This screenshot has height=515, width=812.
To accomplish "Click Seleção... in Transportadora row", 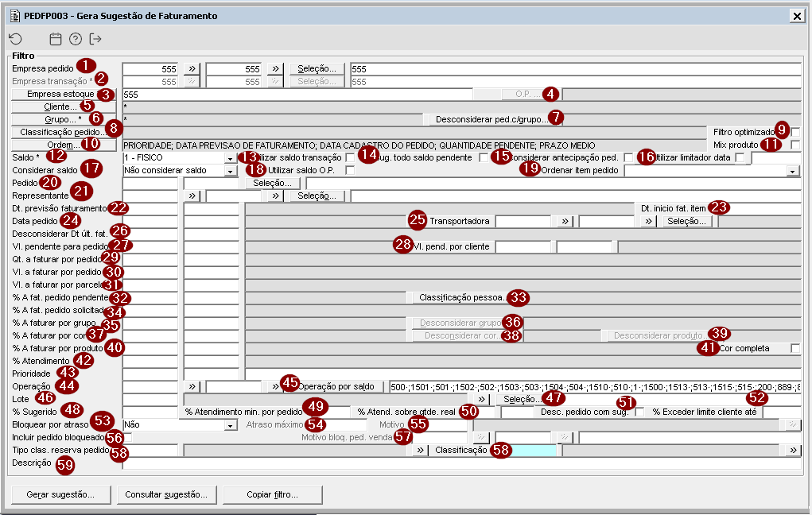I will [x=686, y=221].
